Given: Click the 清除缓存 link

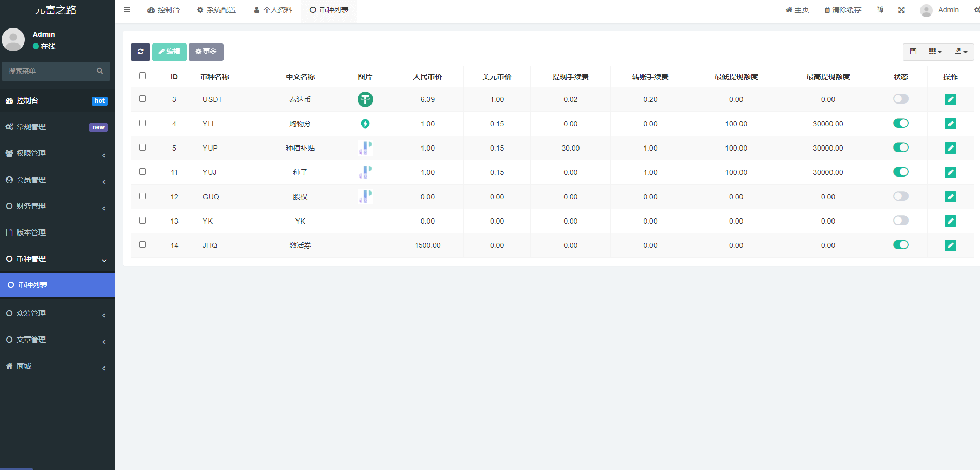Looking at the screenshot, I should [842, 10].
